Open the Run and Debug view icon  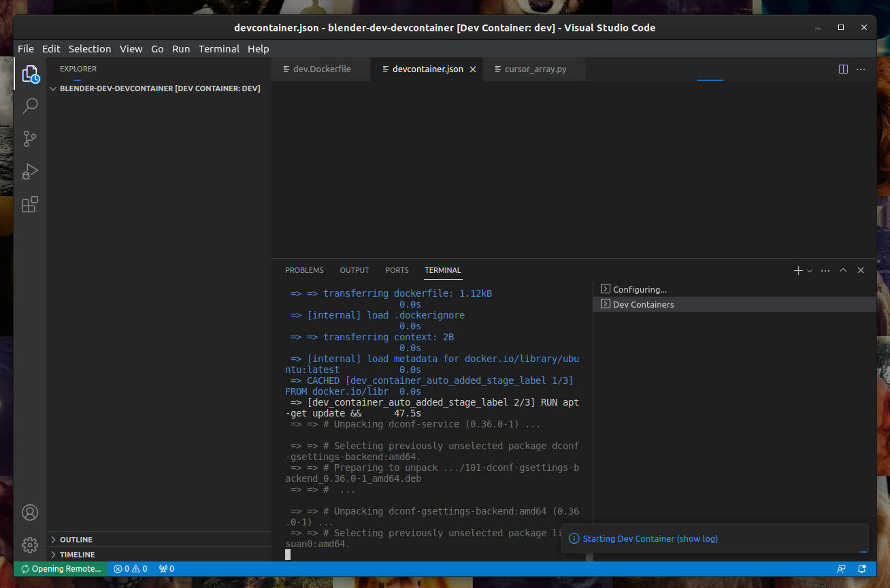pos(30,171)
